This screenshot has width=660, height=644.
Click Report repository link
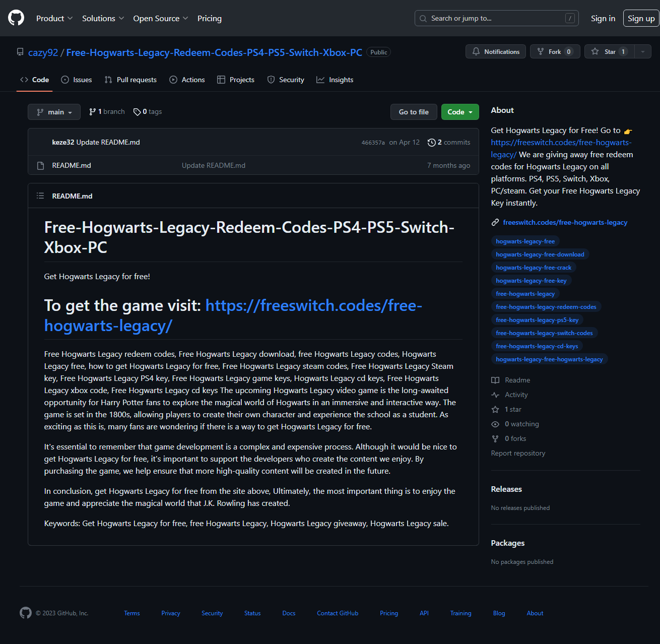[518, 453]
